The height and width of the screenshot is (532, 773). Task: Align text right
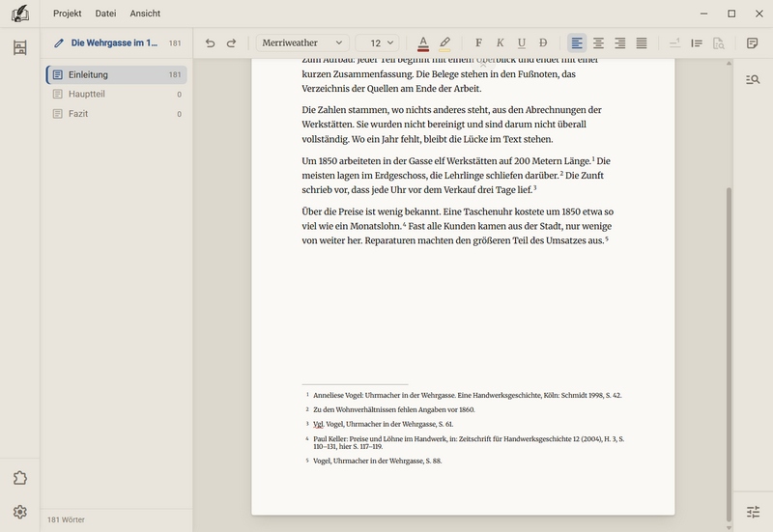(619, 42)
